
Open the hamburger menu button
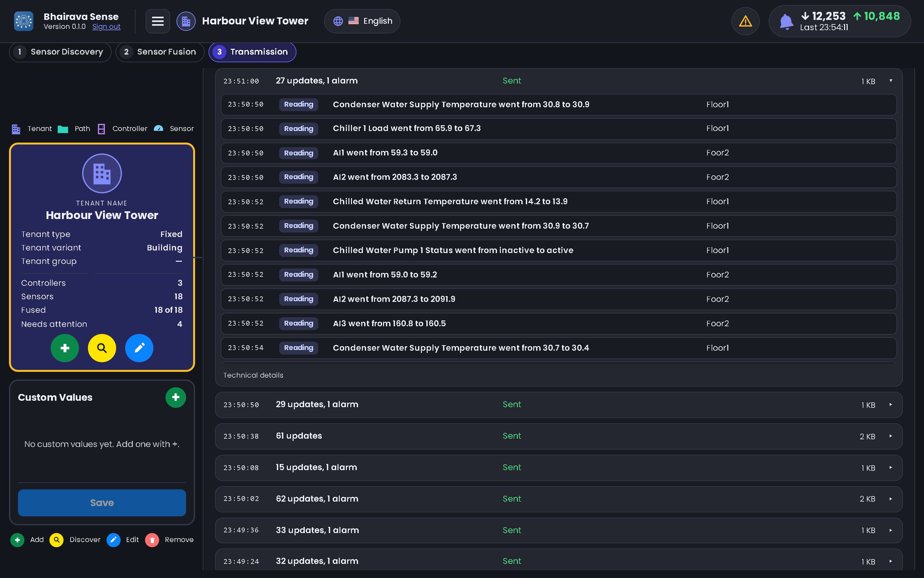tap(158, 21)
